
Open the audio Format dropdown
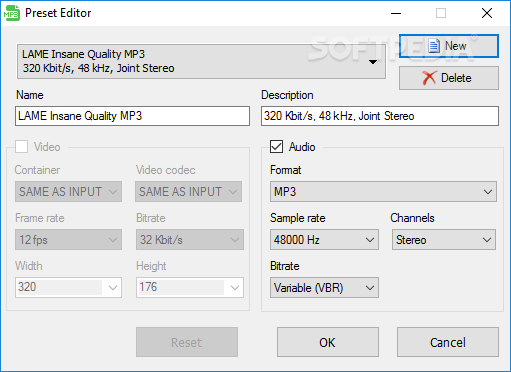pos(383,192)
